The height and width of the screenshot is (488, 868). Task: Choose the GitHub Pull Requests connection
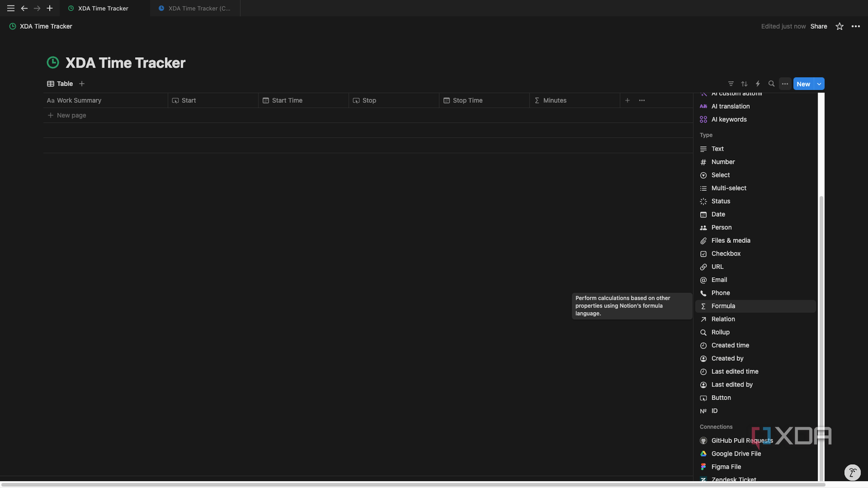tap(755, 441)
